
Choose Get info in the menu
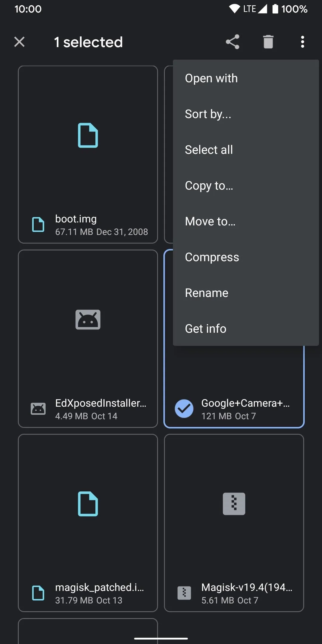(246, 329)
